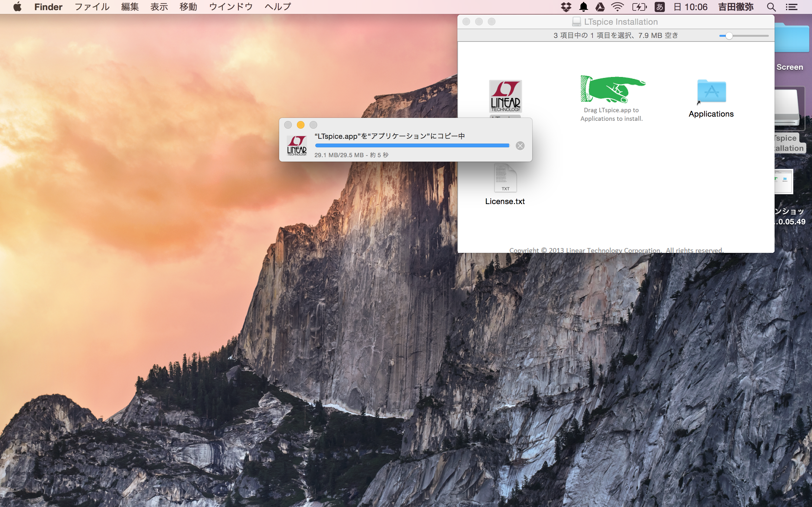
Task: Open the Apple menu
Action: click(x=17, y=7)
